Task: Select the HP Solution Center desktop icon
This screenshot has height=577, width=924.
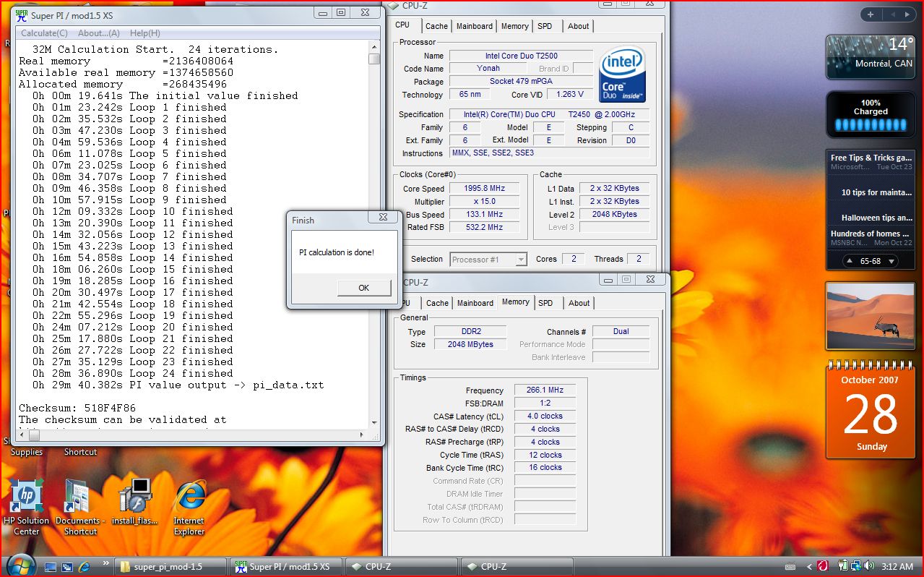Action: click(26, 507)
